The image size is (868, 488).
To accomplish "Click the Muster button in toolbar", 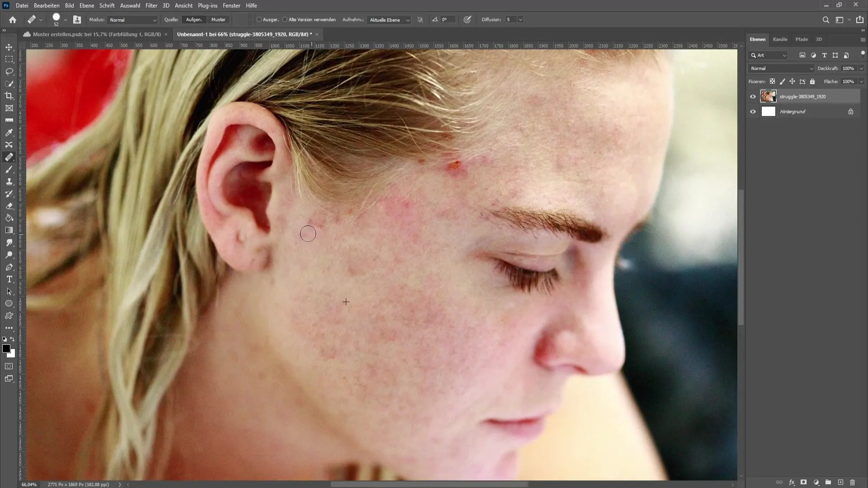I will tap(218, 19).
